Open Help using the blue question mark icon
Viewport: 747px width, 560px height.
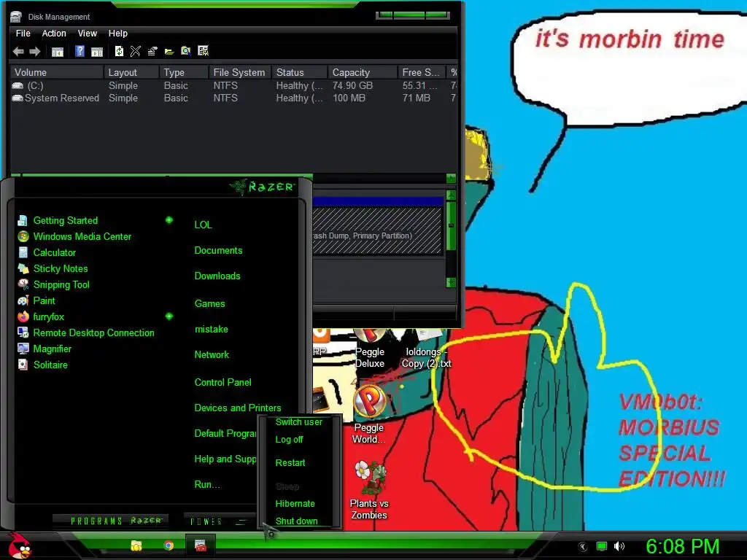80,52
